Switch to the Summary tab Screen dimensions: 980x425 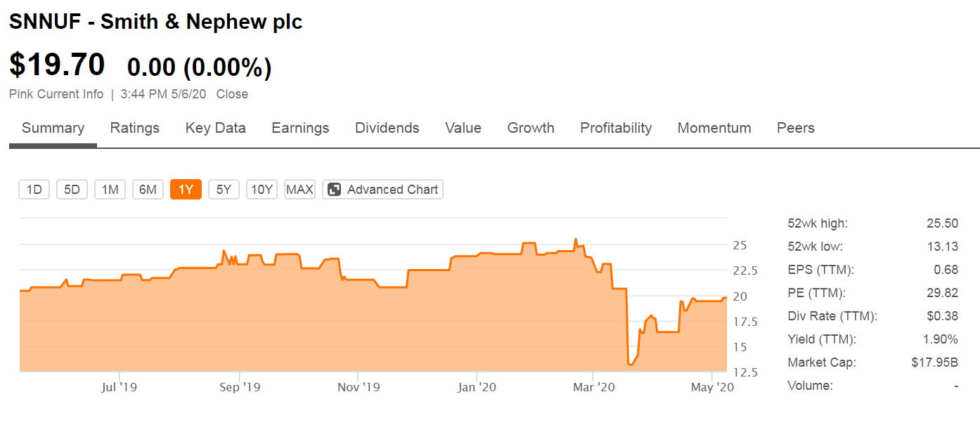53,128
